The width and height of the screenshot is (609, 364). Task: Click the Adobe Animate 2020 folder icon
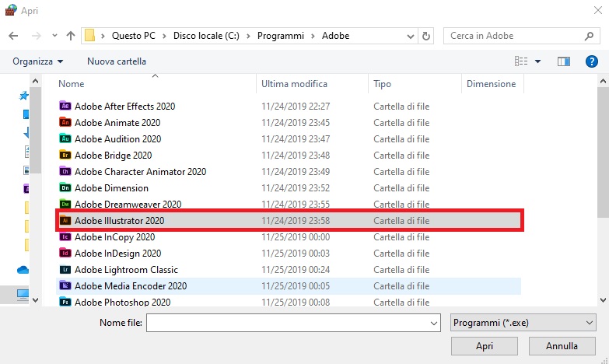[65, 122]
